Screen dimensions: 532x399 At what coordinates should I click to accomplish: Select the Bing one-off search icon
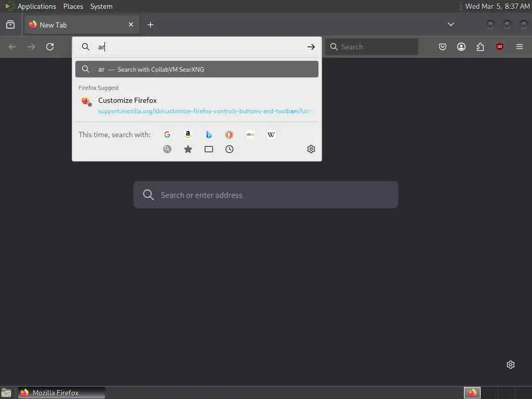[x=209, y=135]
